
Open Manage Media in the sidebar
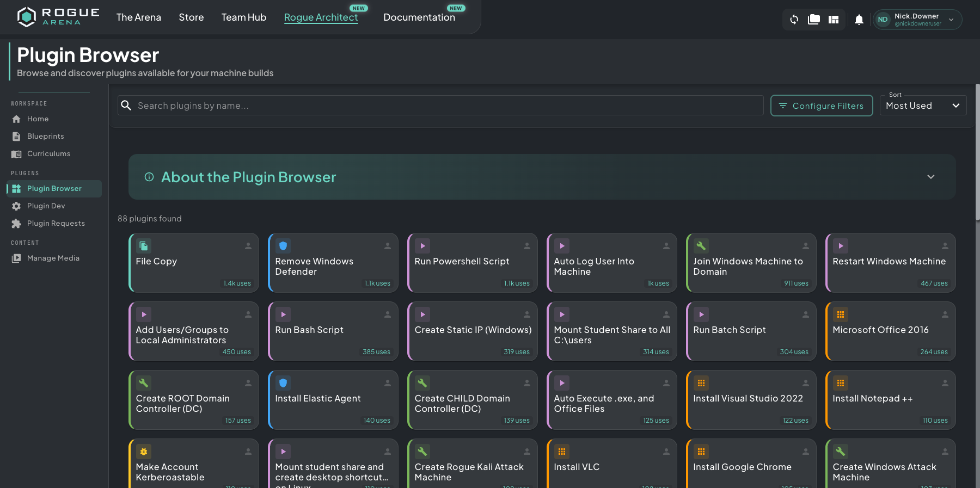(54, 258)
